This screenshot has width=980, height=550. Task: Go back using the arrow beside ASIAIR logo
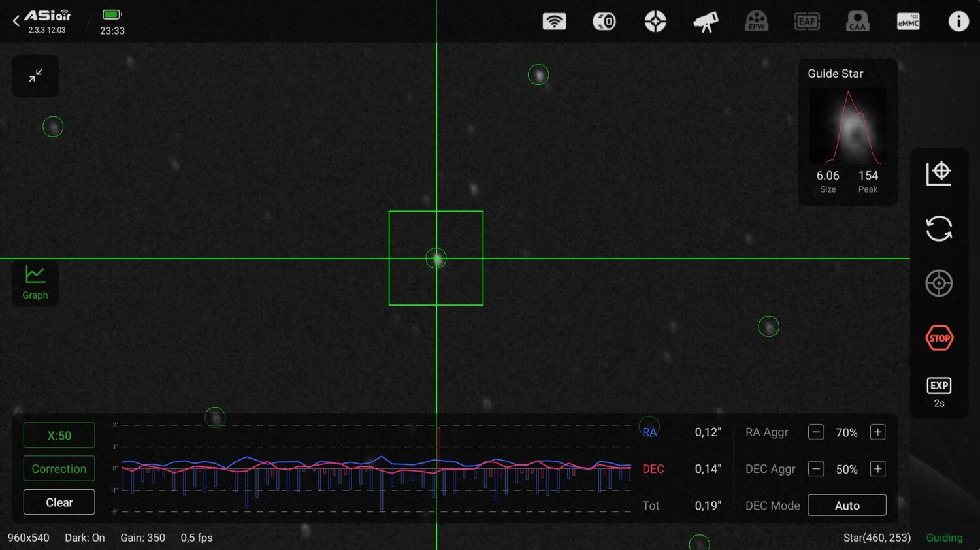coord(16,21)
